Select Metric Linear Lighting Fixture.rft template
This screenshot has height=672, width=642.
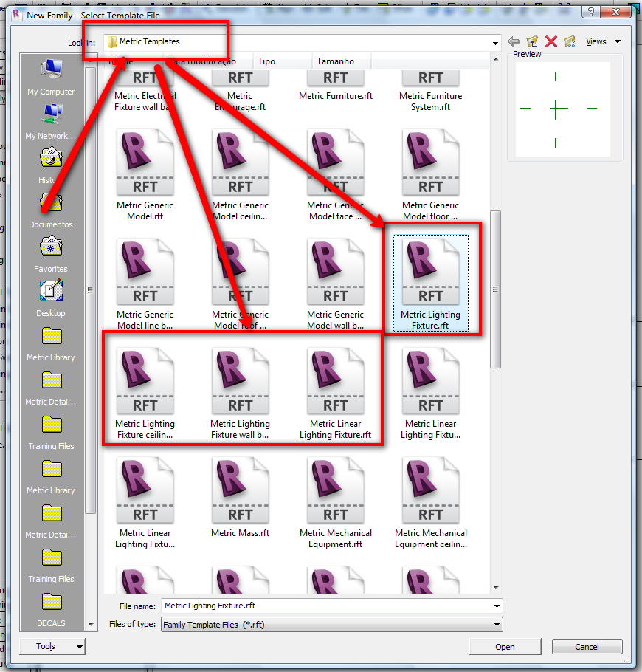pyautogui.click(x=335, y=394)
